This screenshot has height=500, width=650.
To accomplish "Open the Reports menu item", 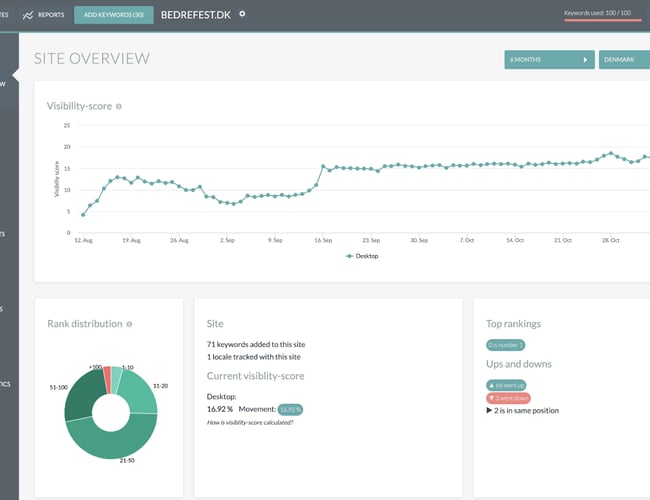I will 51,15.
